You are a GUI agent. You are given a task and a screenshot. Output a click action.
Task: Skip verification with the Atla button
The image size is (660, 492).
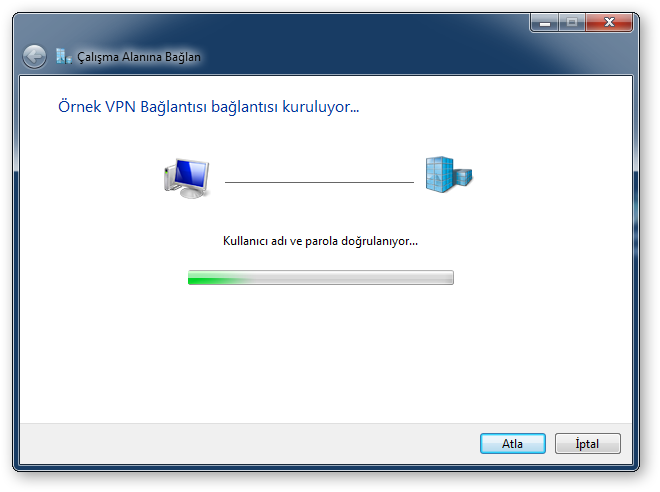point(513,444)
